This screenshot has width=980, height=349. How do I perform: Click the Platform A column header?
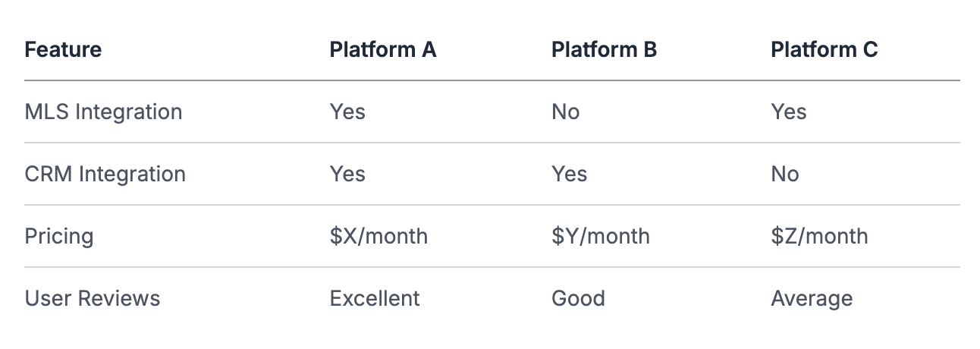tap(383, 50)
